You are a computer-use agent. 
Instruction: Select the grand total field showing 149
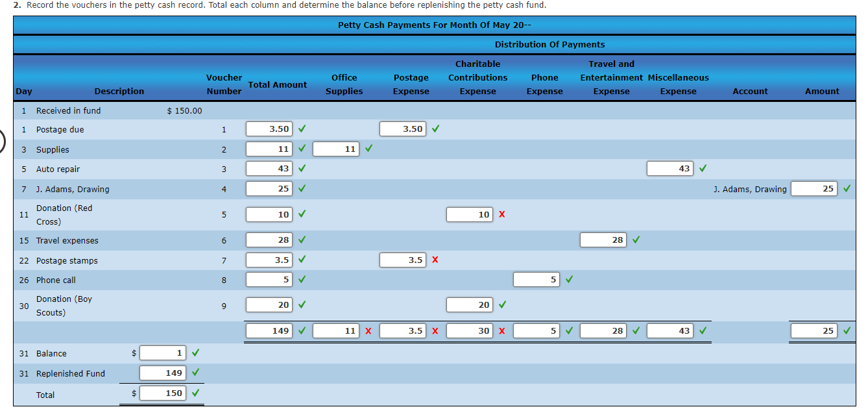pos(269,330)
